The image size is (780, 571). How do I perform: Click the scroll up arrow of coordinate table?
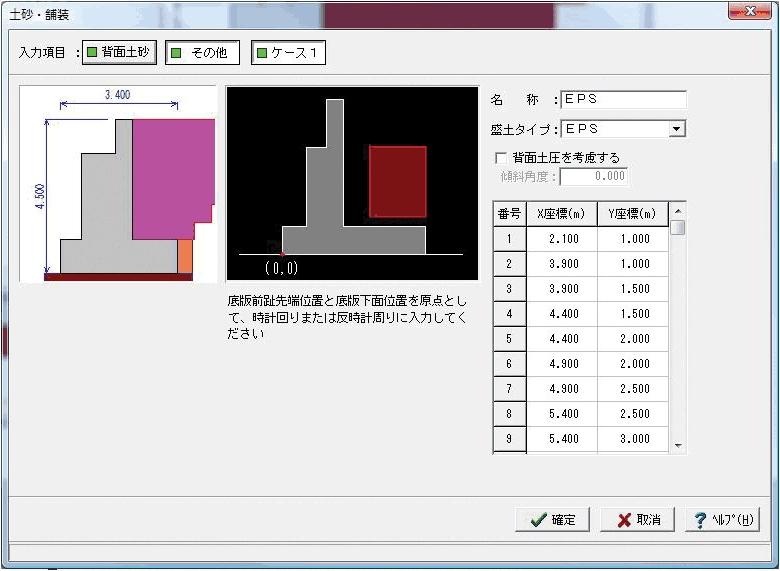click(x=678, y=210)
